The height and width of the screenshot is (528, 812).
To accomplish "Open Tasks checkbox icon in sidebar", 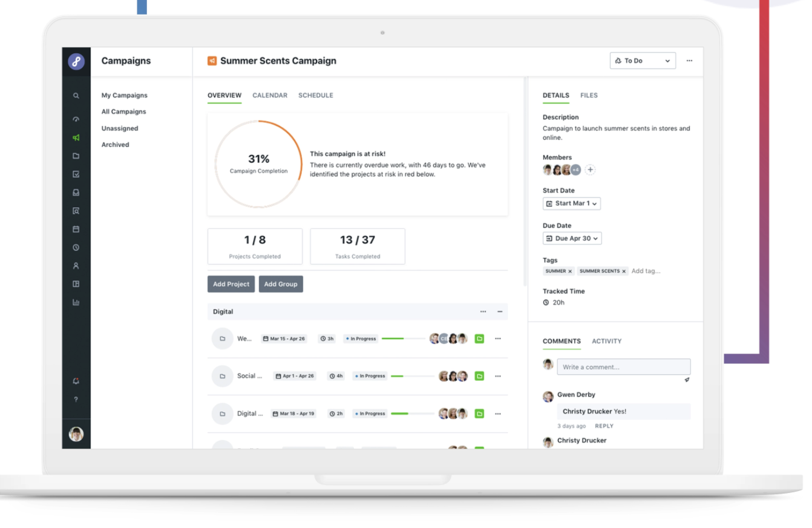I will (x=76, y=174).
